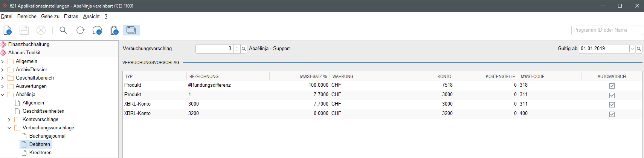The width and height of the screenshot is (644, 158).
Task: Click the Cancel circle-X toolbar icon
Action: (x=41, y=30)
